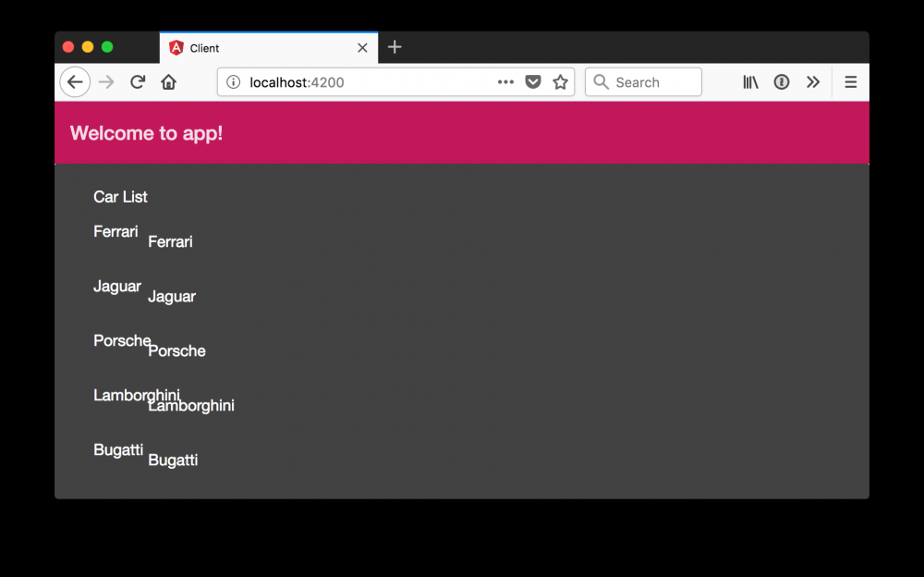Click the page actions ellipsis in address bar
This screenshot has height=577, width=924.
[x=505, y=81]
